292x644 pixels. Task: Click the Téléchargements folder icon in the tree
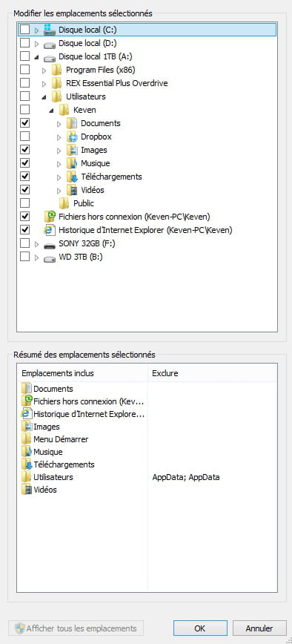pyautogui.click(x=72, y=177)
